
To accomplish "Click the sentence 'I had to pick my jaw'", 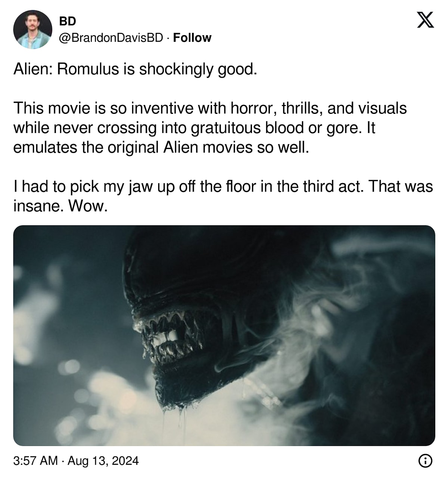I will point(223,186).
